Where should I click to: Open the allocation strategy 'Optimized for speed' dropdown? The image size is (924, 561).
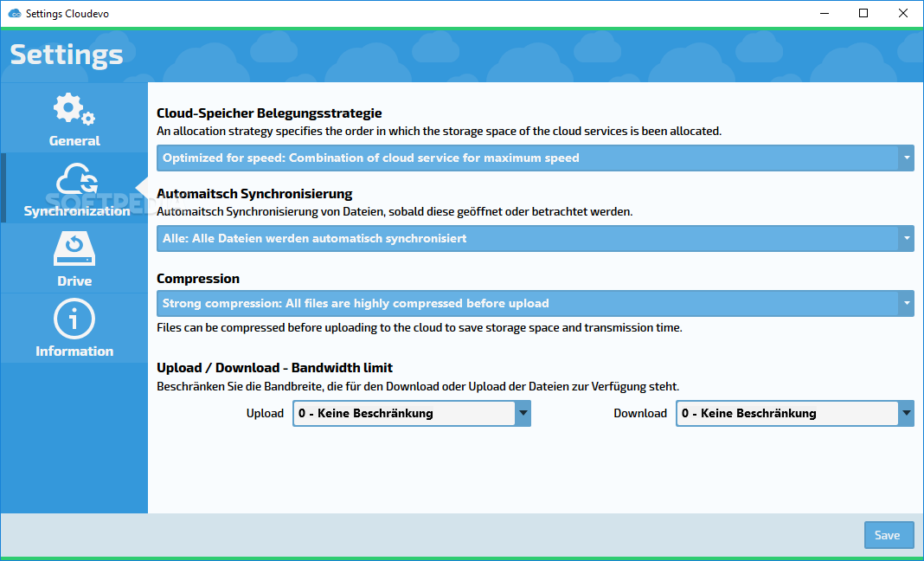(x=535, y=158)
